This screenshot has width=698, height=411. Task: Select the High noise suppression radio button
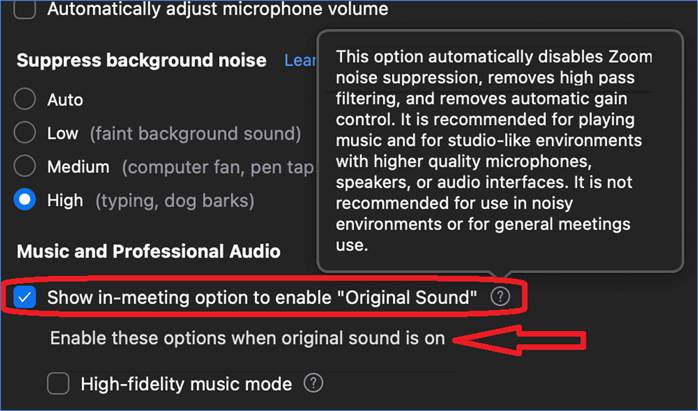(x=25, y=200)
